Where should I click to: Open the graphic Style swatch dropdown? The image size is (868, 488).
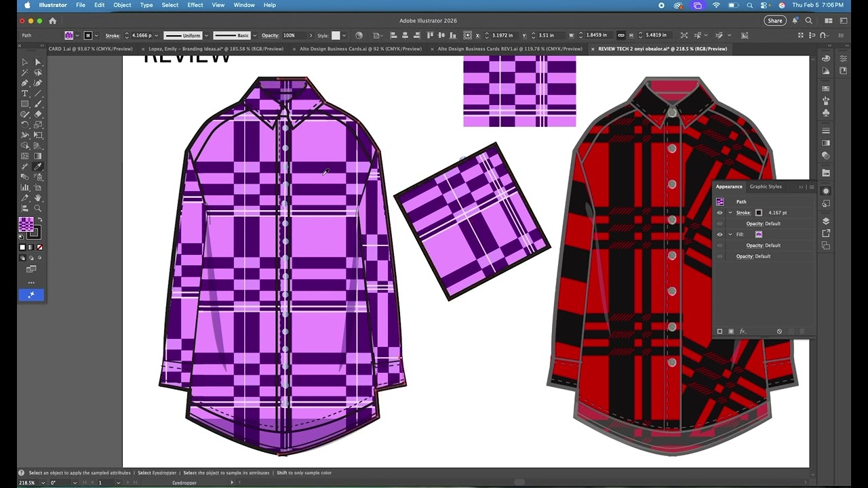click(344, 35)
